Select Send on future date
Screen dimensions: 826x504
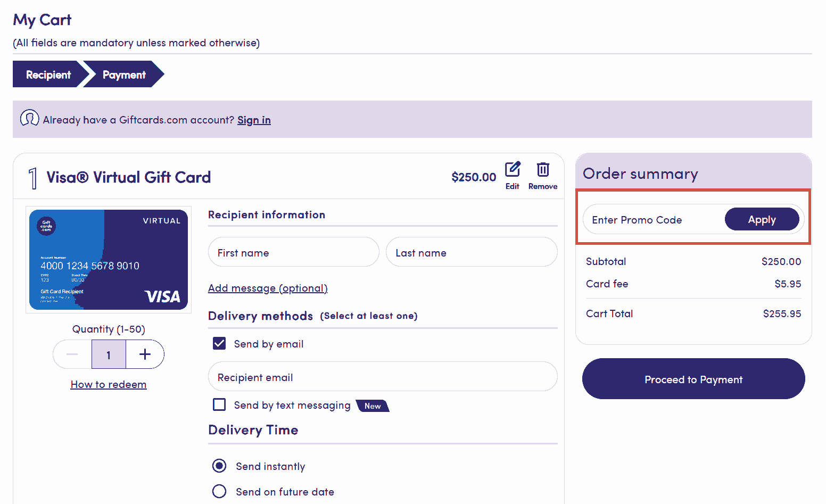point(219,491)
